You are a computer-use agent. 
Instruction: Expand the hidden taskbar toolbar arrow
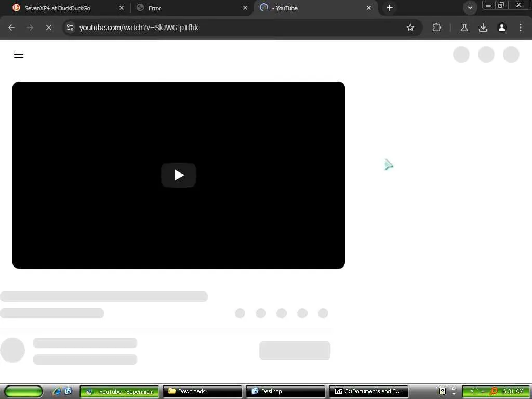(x=454, y=394)
